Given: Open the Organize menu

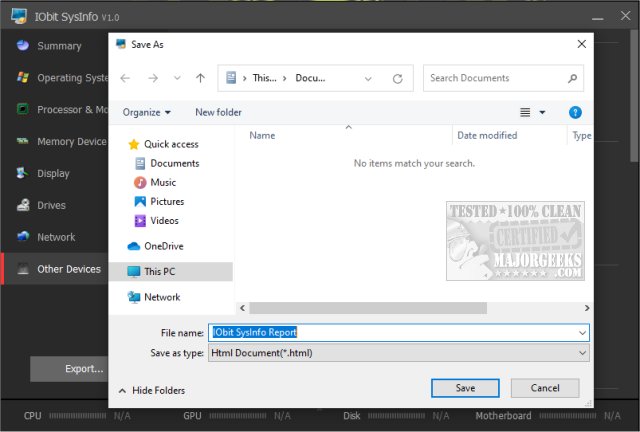Looking at the screenshot, I should point(147,112).
